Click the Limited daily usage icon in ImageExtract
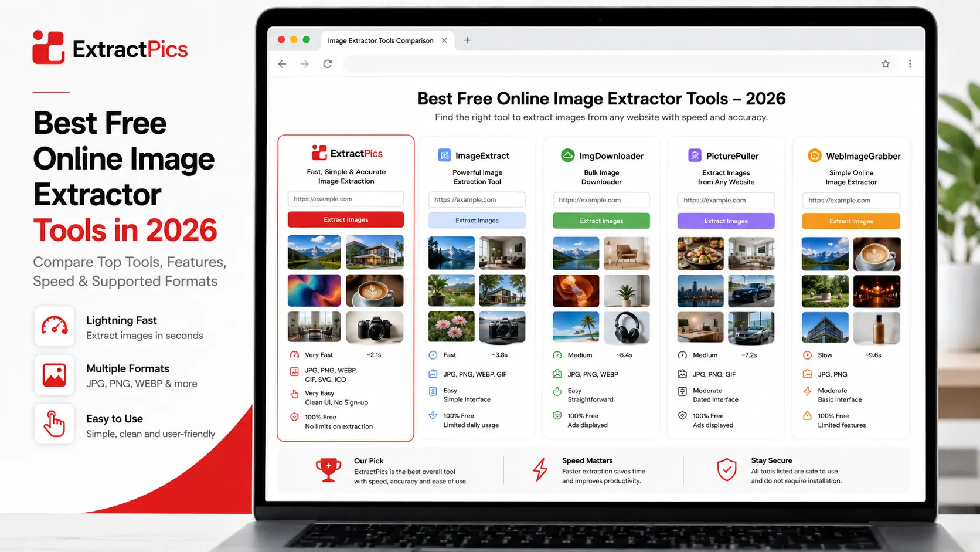The width and height of the screenshot is (980, 552). pyautogui.click(x=433, y=415)
